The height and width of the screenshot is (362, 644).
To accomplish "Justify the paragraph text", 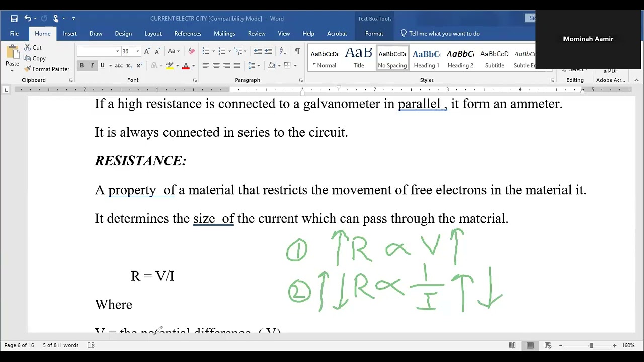I will coord(237,66).
